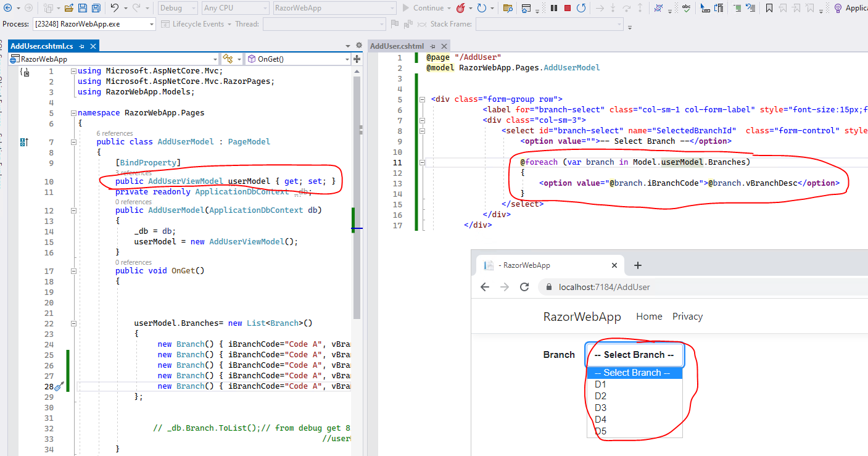Click the '6 references' CodeLens link
This screenshot has width=868, height=456.
click(x=115, y=133)
